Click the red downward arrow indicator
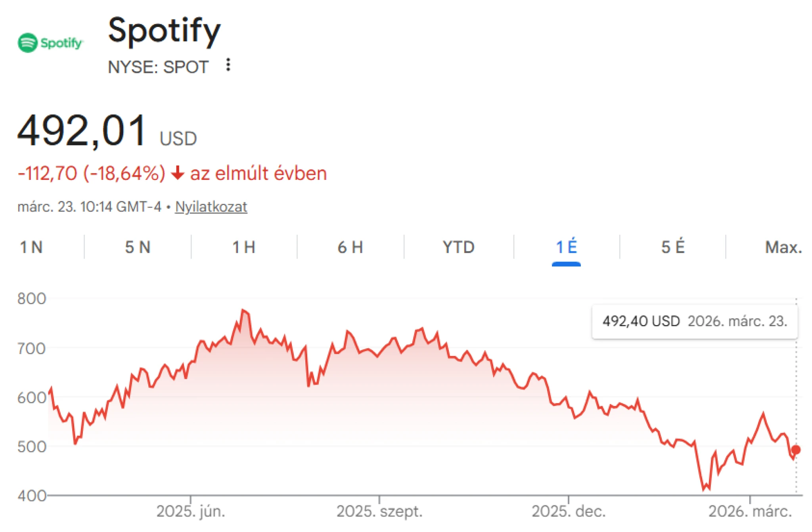This screenshot has width=812, height=532. [x=177, y=173]
